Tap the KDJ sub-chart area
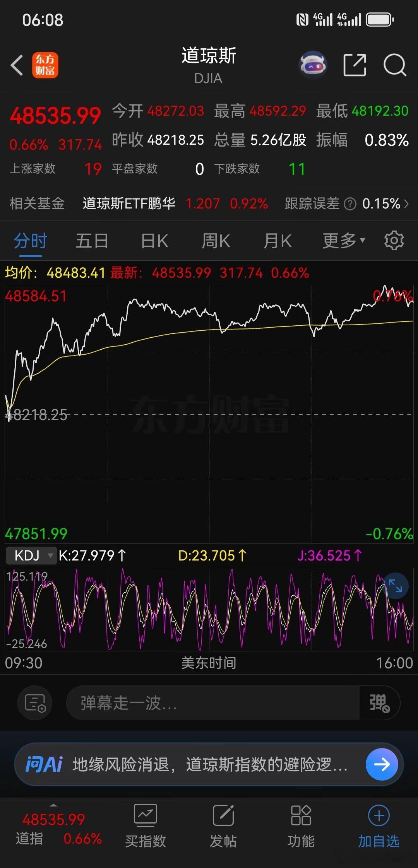 [209, 610]
